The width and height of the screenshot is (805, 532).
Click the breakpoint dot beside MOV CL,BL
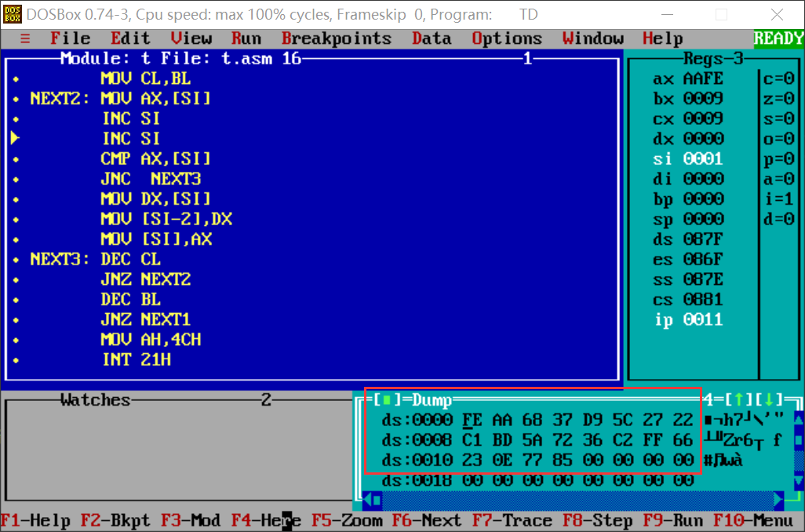[16, 79]
